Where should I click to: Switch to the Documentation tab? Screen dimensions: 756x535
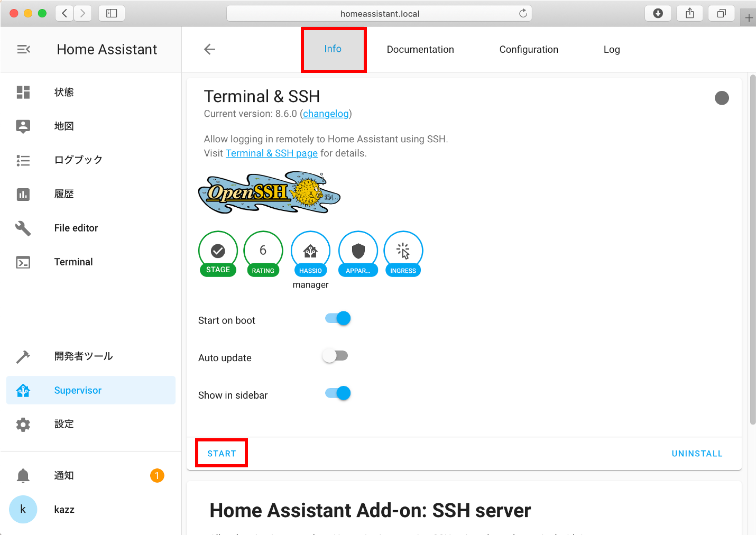[420, 49]
